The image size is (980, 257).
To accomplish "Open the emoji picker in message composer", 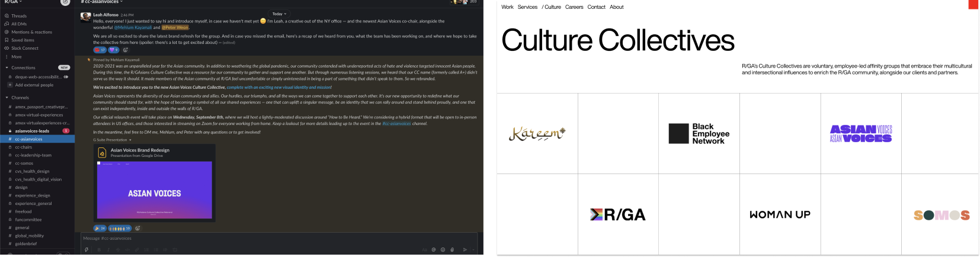I will pos(443,250).
